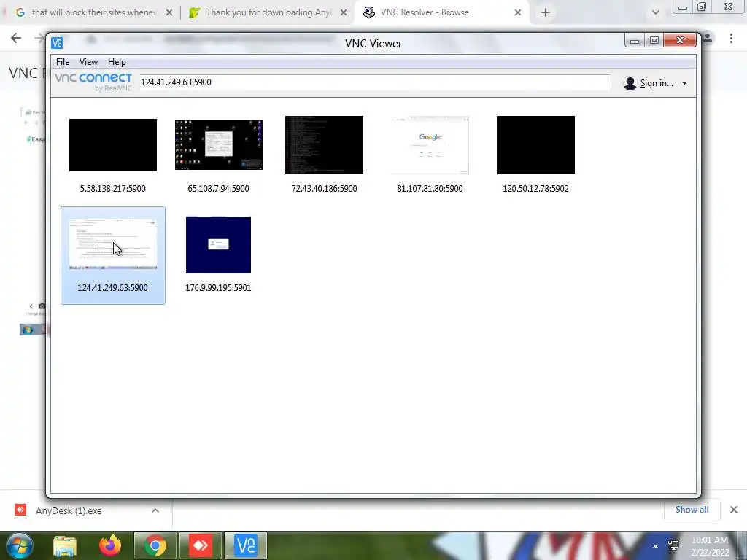Select the 176.9.99.195:5901 blue thumbnail
This screenshot has height=560, width=747.
click(218, 245)
